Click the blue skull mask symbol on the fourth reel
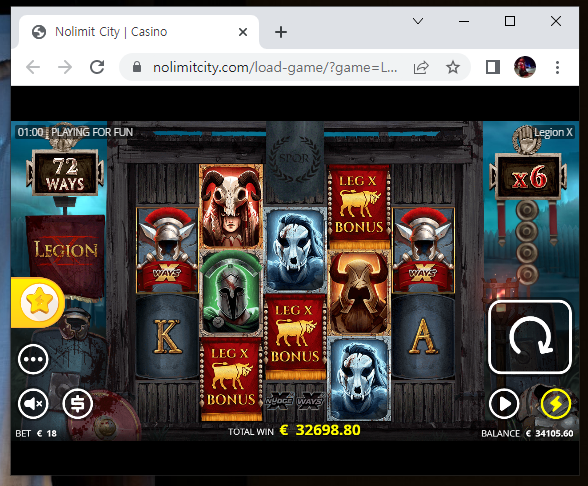Viewport: 588px width, 486px height. click(x=359, y=379)
